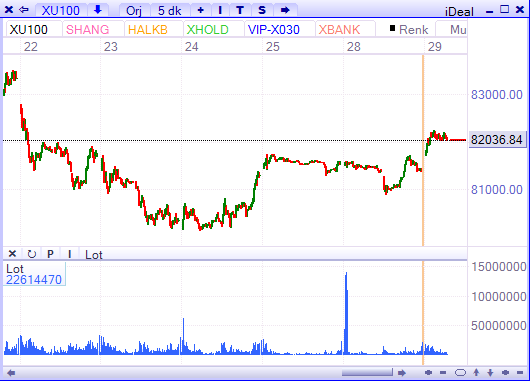This screenshot has width=530, height=381.
Task: Open the 5 dk period selector
Action: tap(170, 10)
